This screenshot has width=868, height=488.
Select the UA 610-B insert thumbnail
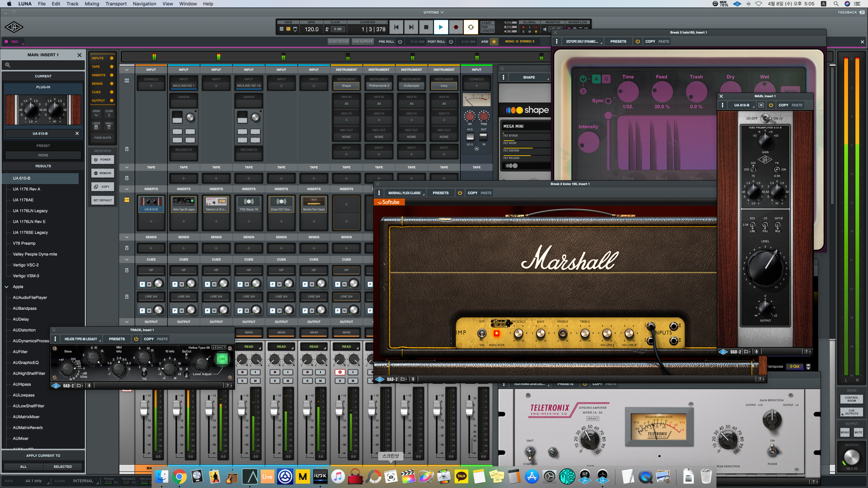click(x=151, y=204)
